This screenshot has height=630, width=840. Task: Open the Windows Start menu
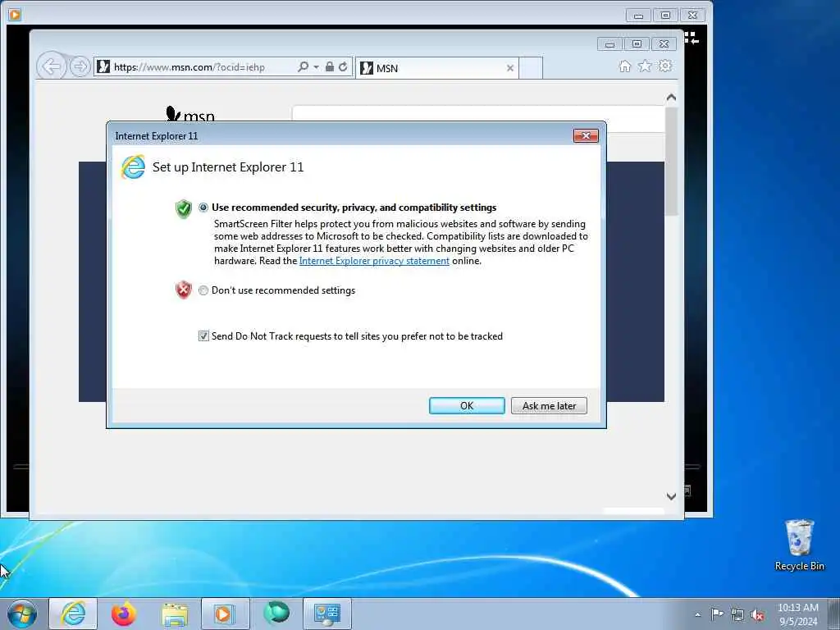pyautogui.click(x=22, y=614)
